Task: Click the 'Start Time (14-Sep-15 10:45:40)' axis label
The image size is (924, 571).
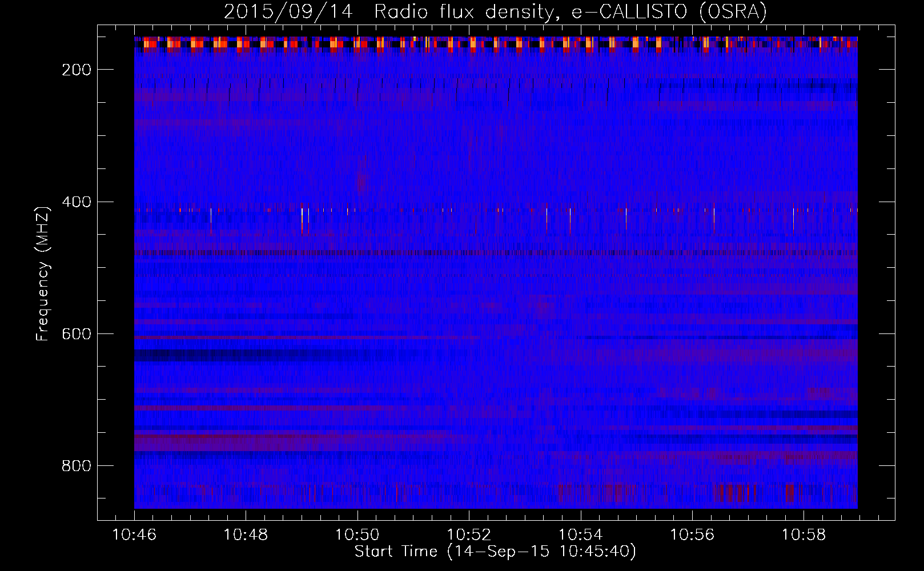Action: coord(495,552)
